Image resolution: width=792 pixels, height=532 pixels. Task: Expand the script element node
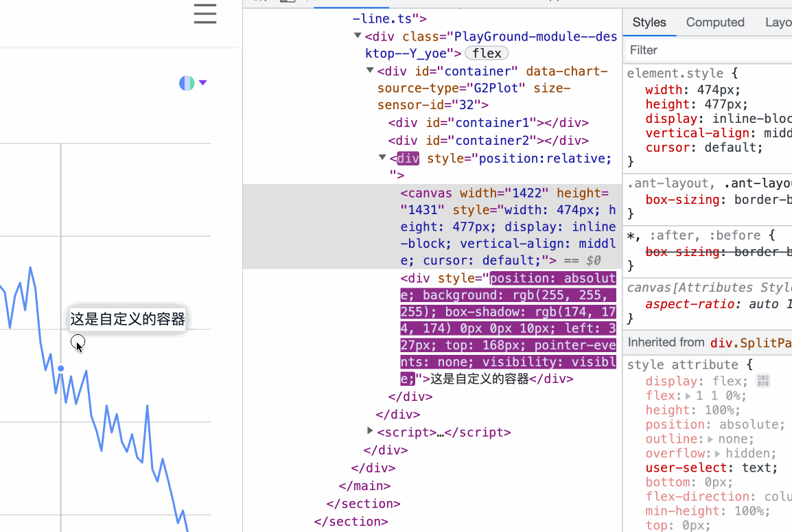(x=370, y=431)
